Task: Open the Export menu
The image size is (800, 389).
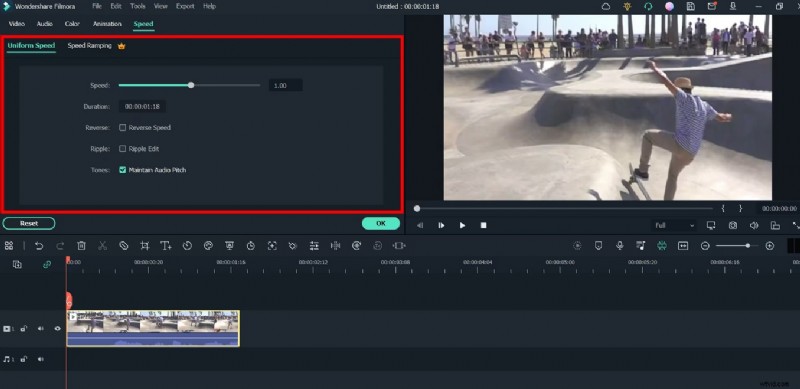Action: [x=185, y=6]
